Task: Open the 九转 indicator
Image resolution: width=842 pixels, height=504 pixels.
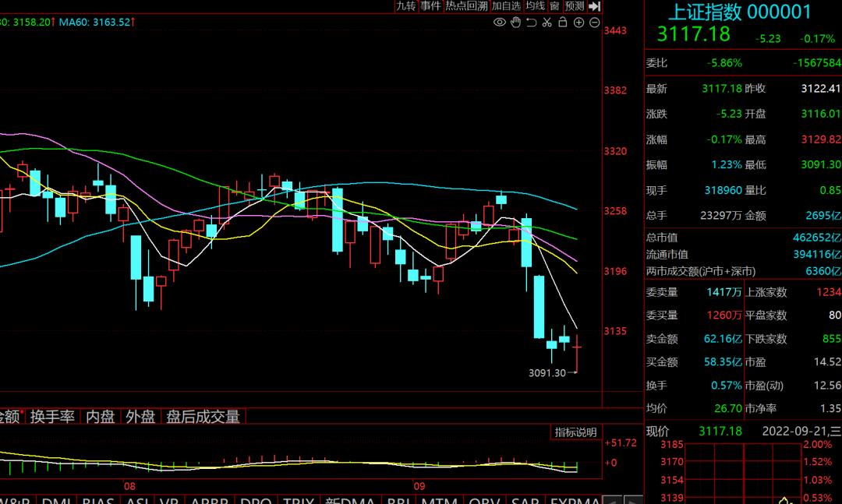Action: [405, 6]
